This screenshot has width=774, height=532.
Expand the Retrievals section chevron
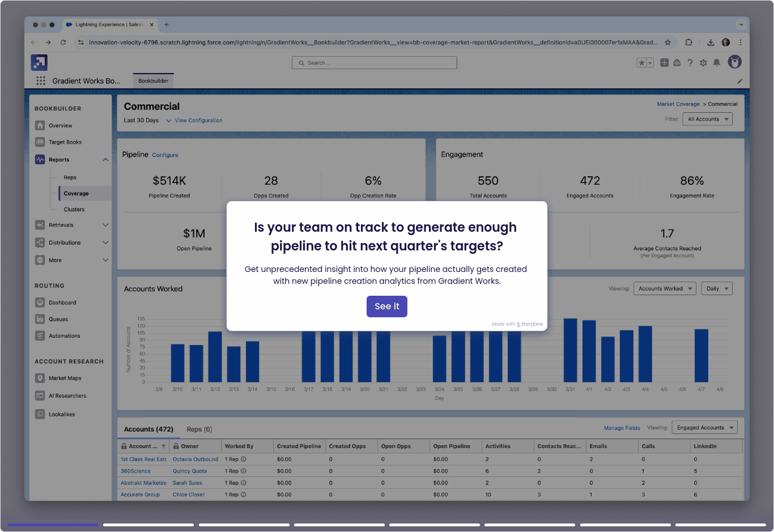(105, 225)
